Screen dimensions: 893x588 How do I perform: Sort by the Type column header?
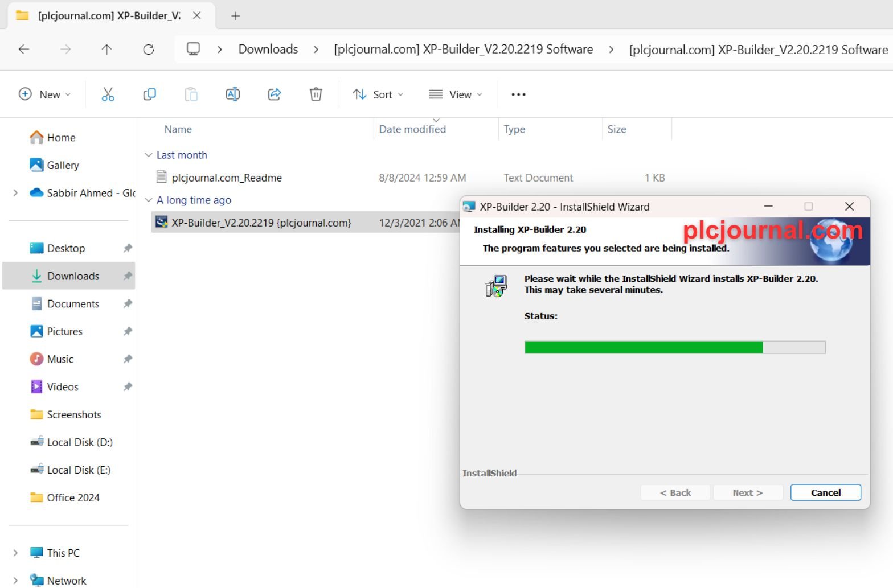(x=514, y=130)
